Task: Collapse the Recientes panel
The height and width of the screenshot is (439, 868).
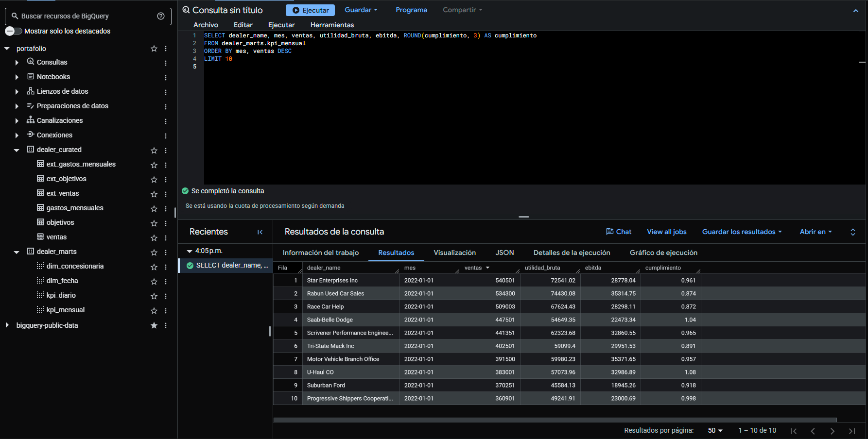Action: click(260, 232)
